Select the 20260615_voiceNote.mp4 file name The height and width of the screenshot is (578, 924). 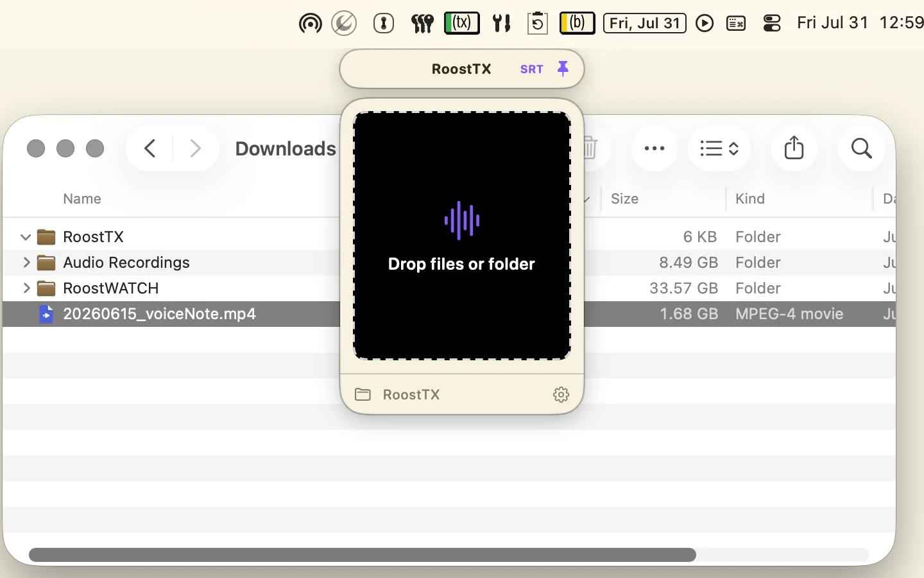coord(160,314)
